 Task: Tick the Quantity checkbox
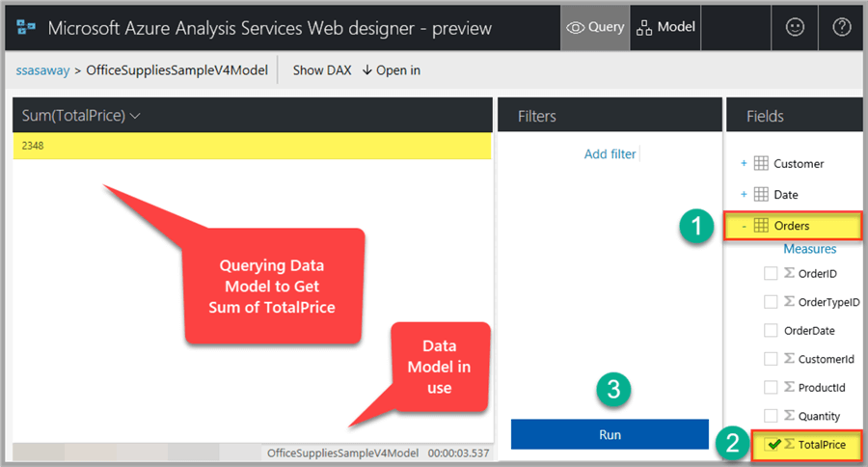point(771,416)
